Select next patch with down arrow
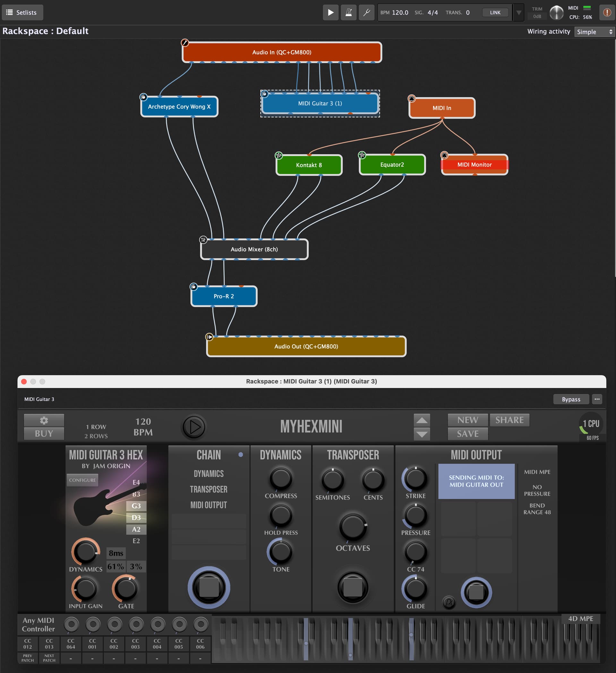 pyautogui.click(x=422, y=434)
